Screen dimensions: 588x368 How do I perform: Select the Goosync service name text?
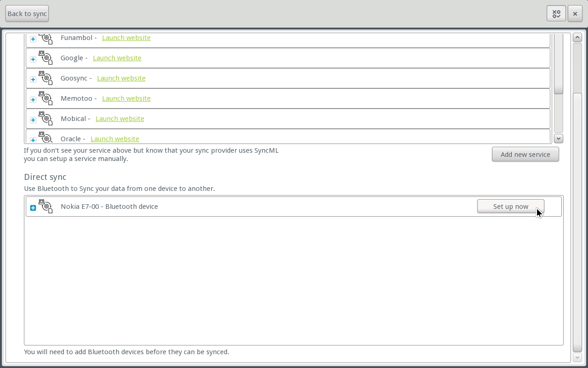(74, 78)
